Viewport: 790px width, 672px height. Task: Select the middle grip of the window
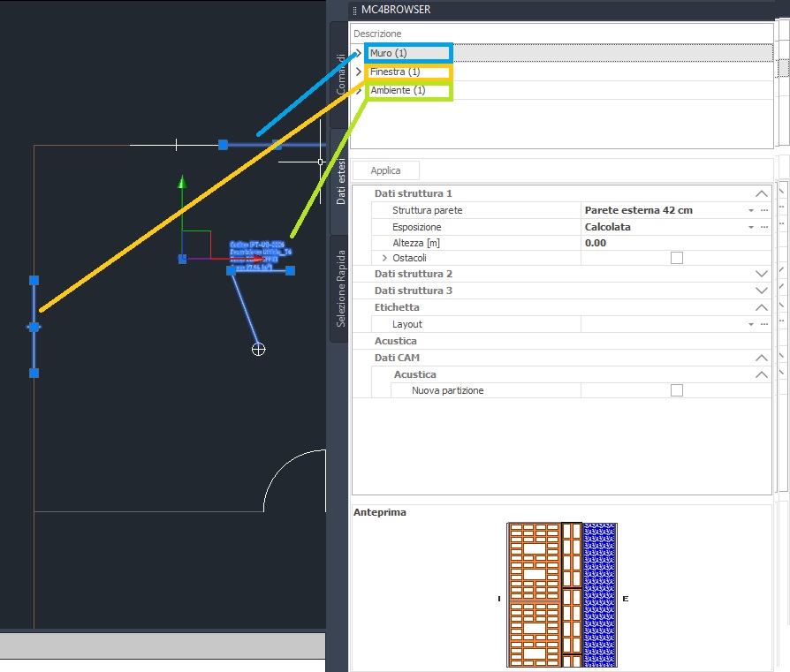[34, 327]
